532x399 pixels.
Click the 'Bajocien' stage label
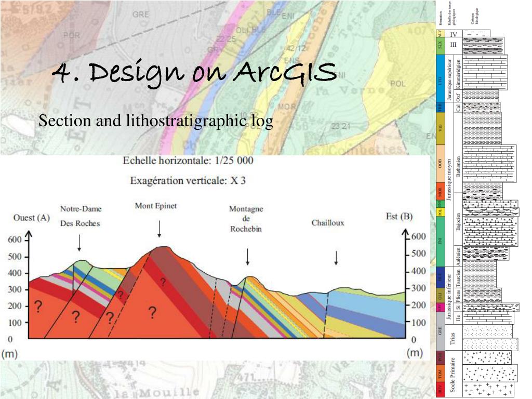pyautogui.click(x=458, y=222)
